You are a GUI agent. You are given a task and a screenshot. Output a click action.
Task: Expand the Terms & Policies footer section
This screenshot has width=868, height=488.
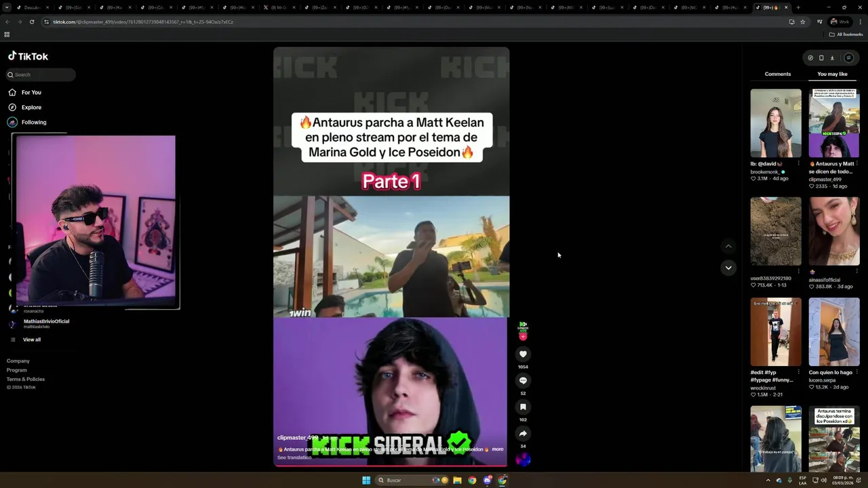click(x=26, y=379)
